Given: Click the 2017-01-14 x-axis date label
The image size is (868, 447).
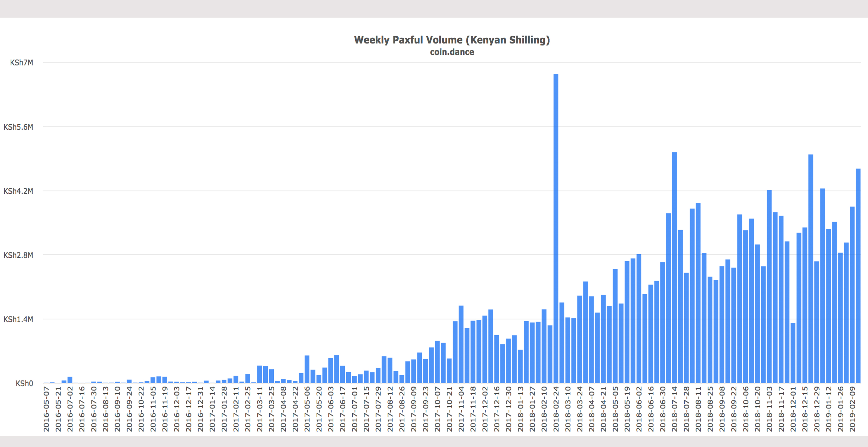Looking at the screenshot, I should pyautogui.click(x=212, y=409).
